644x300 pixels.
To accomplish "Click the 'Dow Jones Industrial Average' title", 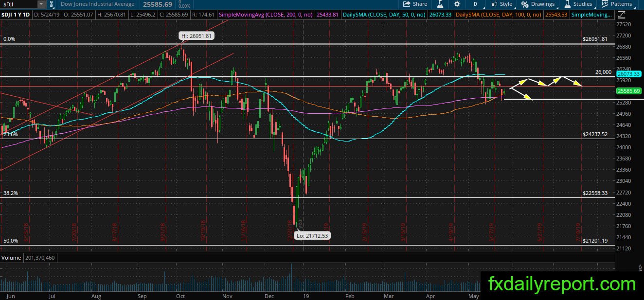I will click(97, 4).
